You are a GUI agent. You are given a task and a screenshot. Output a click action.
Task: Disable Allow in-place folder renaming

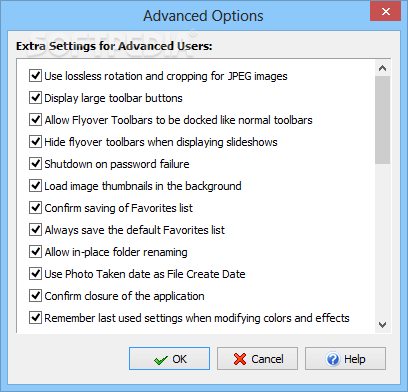pos(35,252)
